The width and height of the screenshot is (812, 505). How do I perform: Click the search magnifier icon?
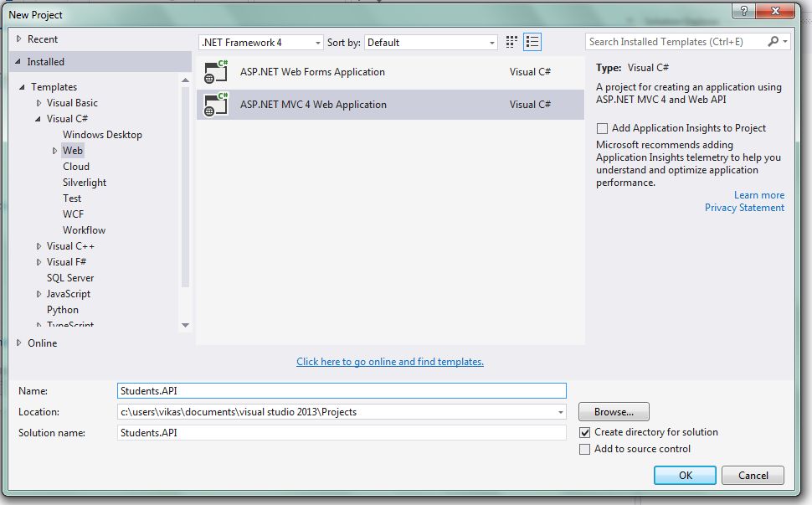tap(774, 41)
